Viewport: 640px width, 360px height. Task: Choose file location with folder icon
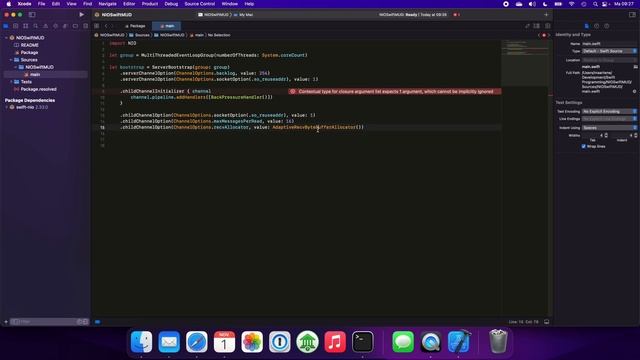pos(635,67)
